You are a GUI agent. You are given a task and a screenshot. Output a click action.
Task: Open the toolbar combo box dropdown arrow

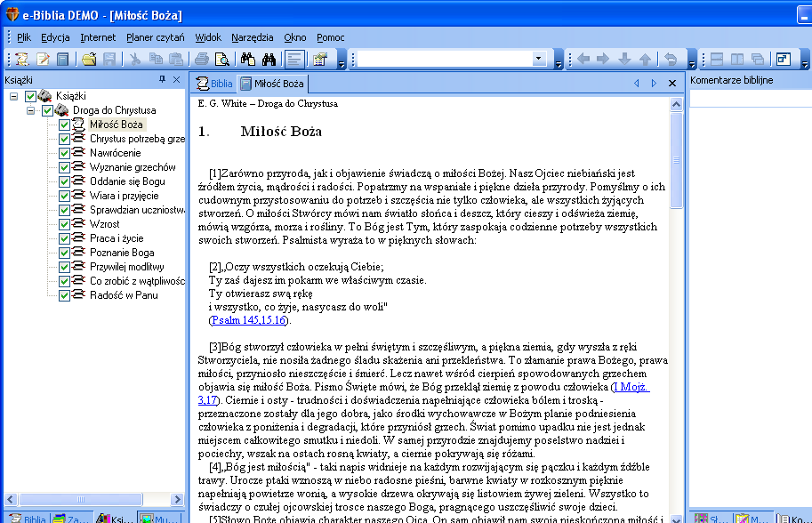[539, 59]
